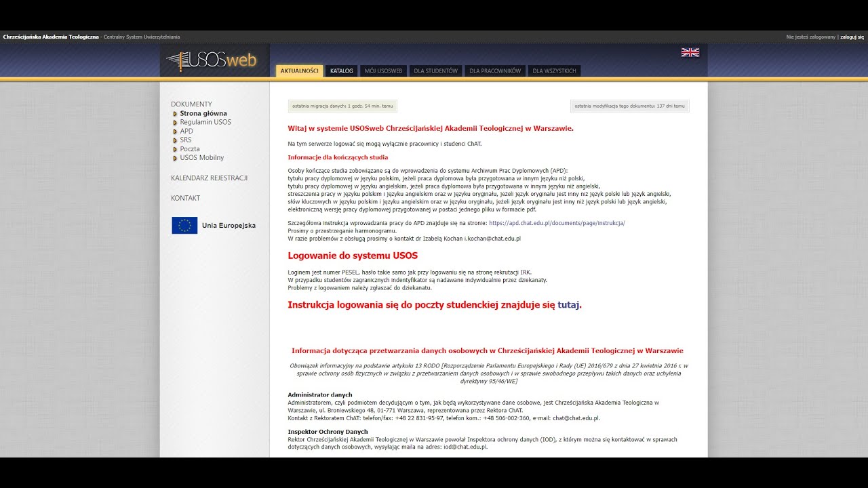Click the 'Logowanie do systemu USOS' heading
The image size is (868, 488).
(353, 256)
